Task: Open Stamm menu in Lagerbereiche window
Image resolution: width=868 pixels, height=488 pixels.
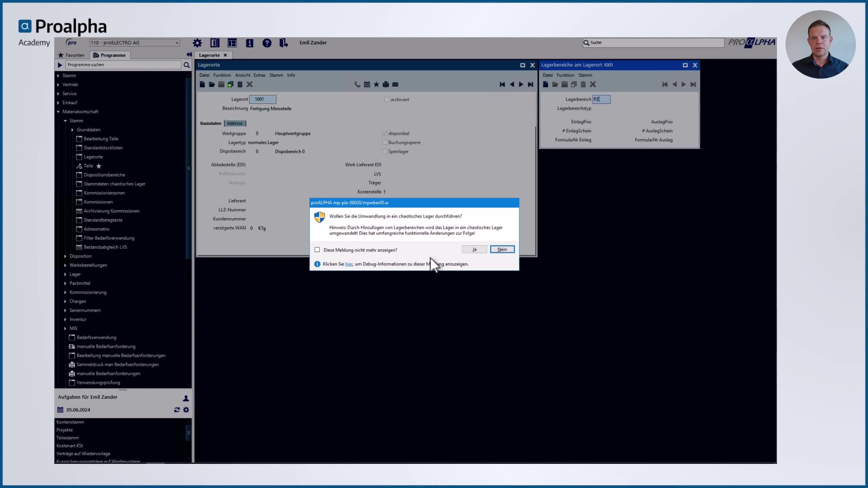Action: [585, 75]
